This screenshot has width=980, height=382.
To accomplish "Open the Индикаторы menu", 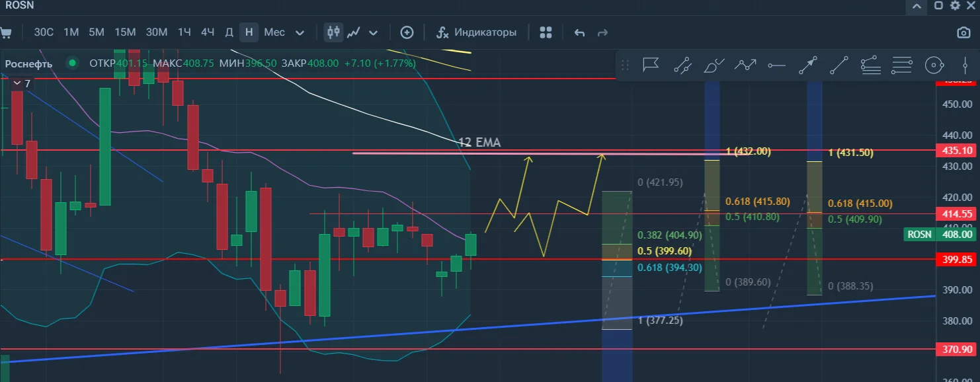I will point(485,32).
